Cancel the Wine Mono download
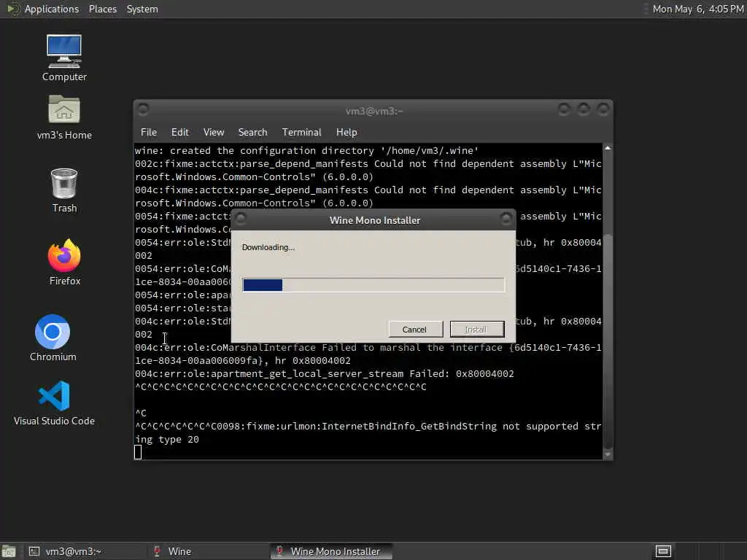This screenshot has height=560, width=747. coord(415,329)
